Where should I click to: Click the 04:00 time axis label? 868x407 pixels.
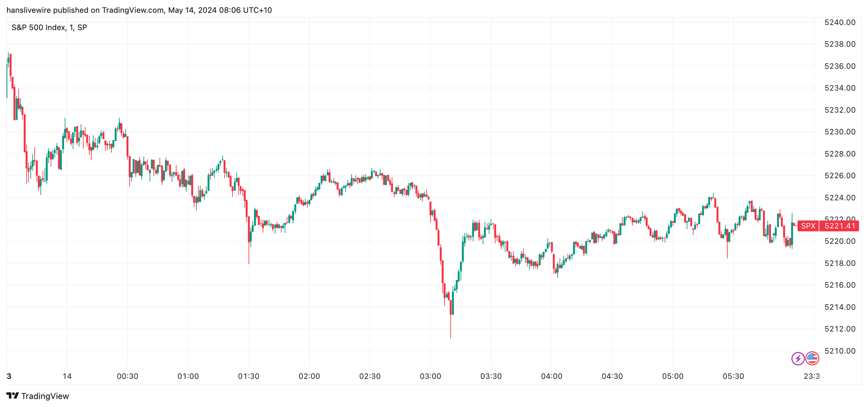point(552,376)
